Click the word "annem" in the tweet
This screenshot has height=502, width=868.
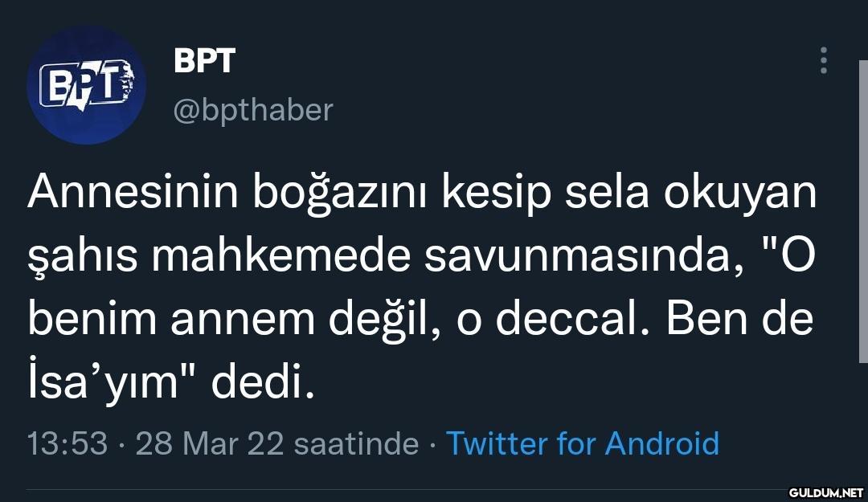tap(237, 320)
